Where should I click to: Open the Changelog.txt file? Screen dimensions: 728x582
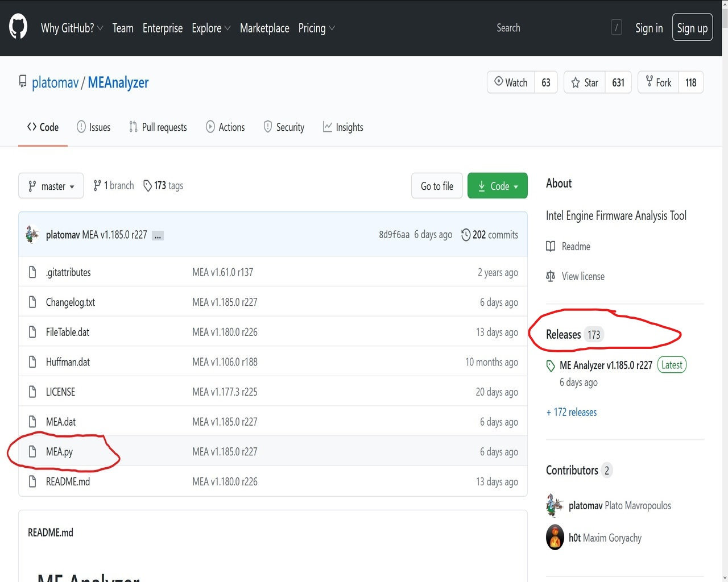point(71,302)
